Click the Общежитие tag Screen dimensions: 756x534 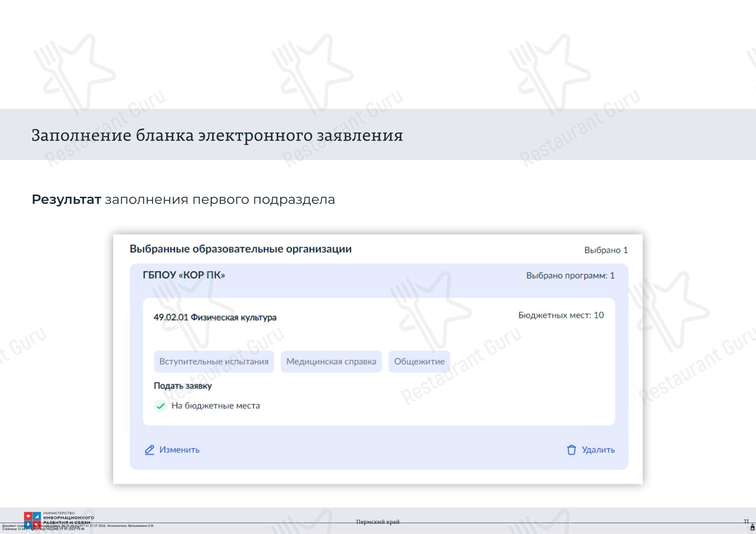pos(419,361)
